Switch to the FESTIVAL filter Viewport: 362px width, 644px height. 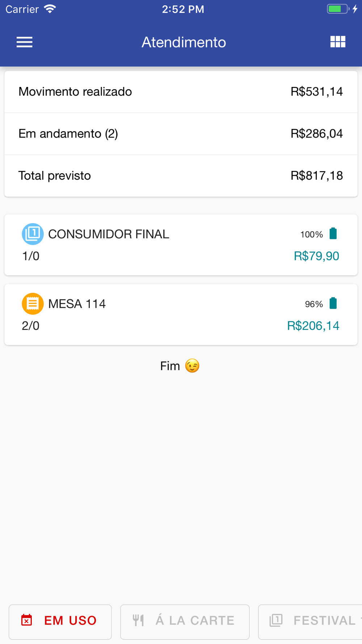click(x=310, y=622)
